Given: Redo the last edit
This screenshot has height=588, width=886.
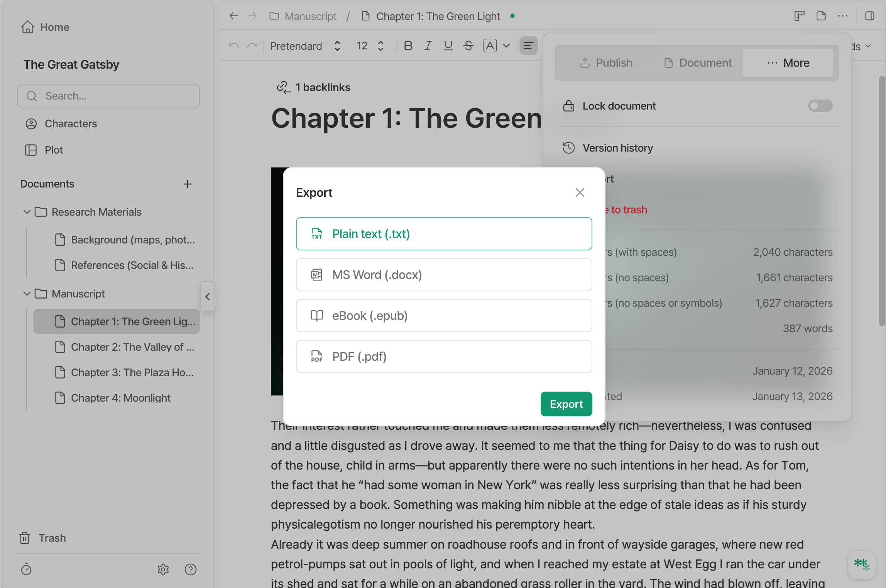Looking at the screenshot, I should 252,46.
